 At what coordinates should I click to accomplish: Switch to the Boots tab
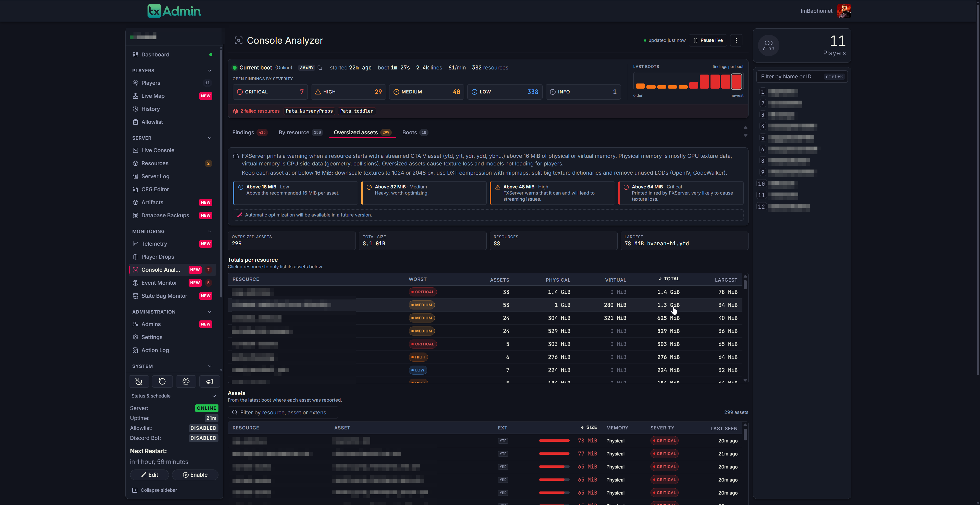[415, 133]
